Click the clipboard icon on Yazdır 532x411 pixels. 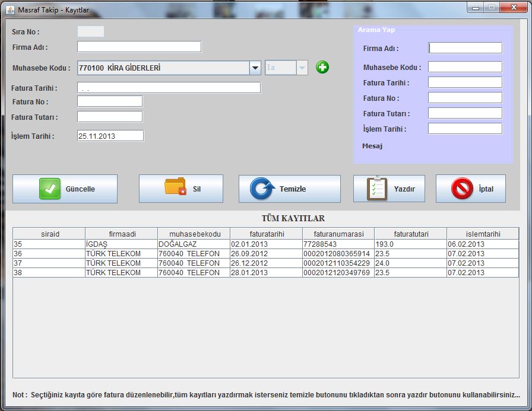click(377, 189)
